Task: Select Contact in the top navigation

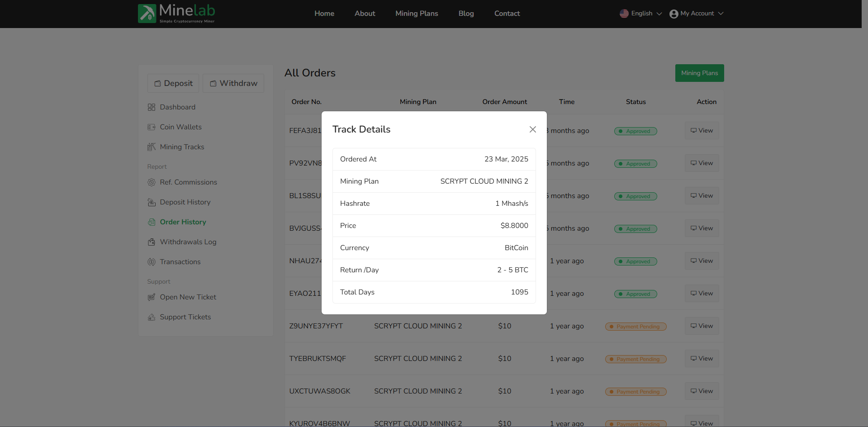Action: tap(507, 14)
